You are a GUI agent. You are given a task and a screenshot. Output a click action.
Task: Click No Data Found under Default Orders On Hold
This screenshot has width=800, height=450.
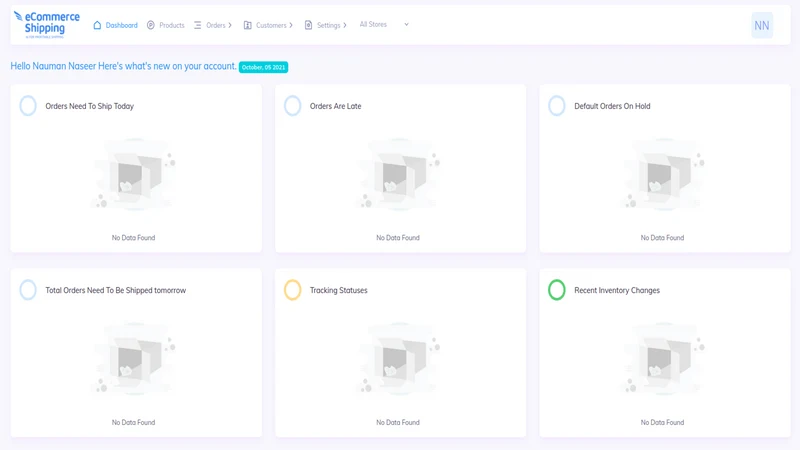coord(662,238)
